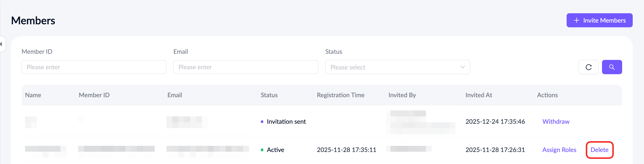Click the Invite Members button
Screen dimensions: 644x164
pyautogui.click(x=599, y=20)
